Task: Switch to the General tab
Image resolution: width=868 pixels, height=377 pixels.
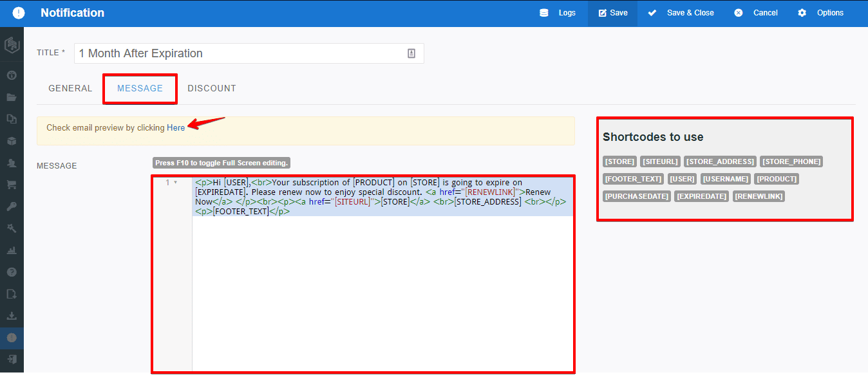Action: pos(70,88)
